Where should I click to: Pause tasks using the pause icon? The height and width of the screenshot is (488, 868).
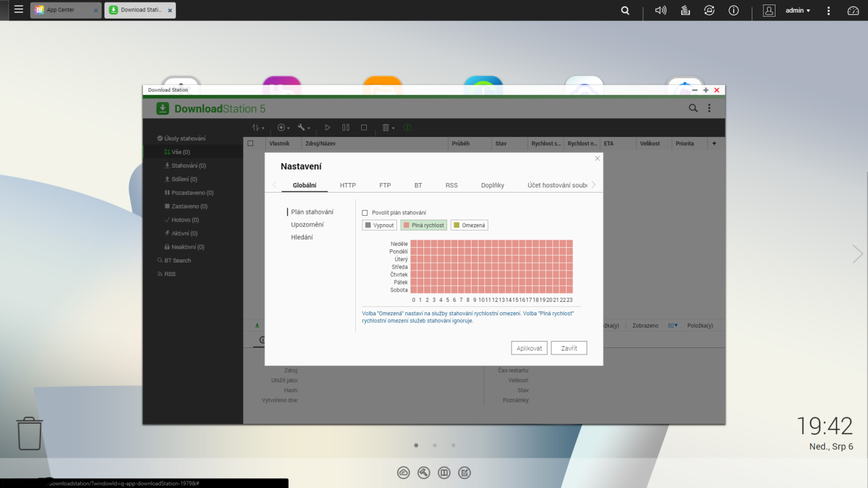(x=346, y=128)
